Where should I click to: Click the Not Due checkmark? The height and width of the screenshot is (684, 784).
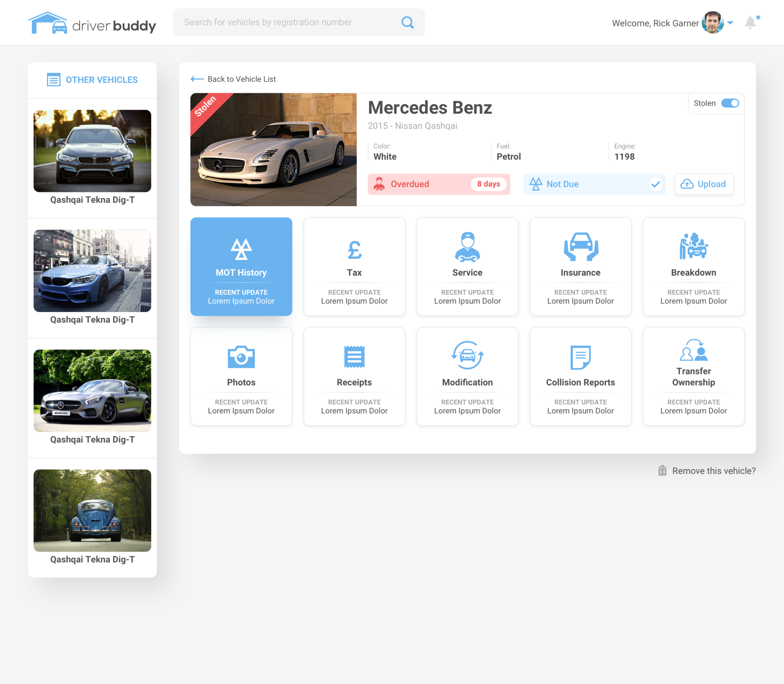(655, 184)
